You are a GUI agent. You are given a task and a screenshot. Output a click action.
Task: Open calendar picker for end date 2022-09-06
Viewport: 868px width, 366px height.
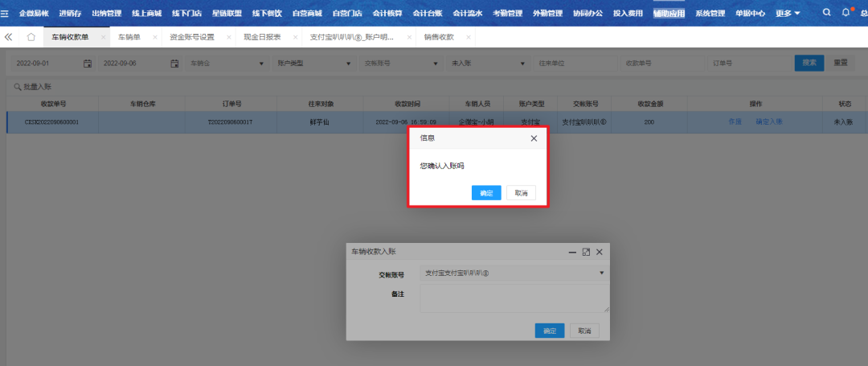174,64
